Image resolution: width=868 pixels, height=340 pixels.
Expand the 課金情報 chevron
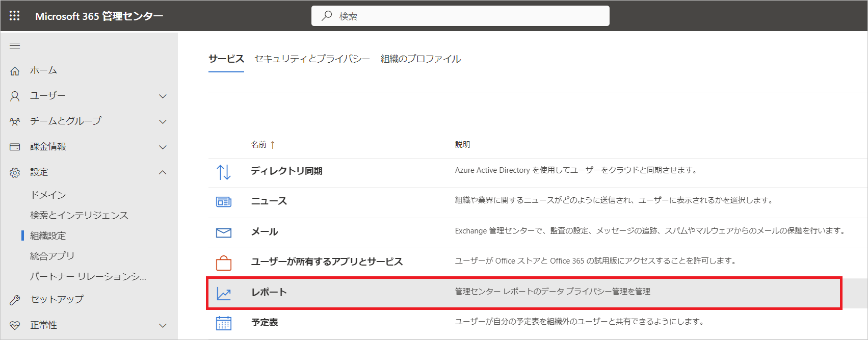pos(163,147)
